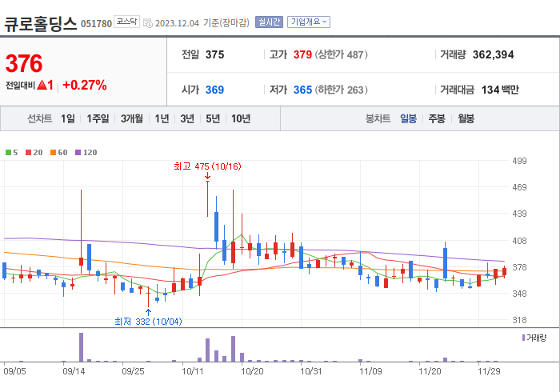Select the 10년 line chart tab

[x=241, y=118]
